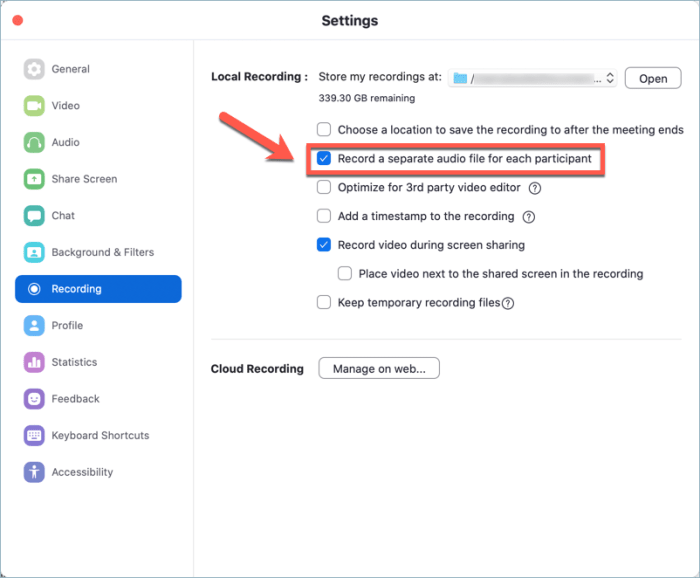Click help icon beside Optimize for 3rd party editor

pyautogui.click(x=535, y=188)
